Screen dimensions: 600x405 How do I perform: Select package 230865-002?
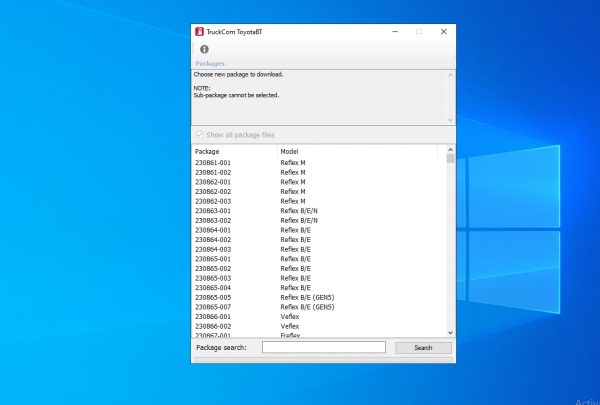[x=319, y=268]
